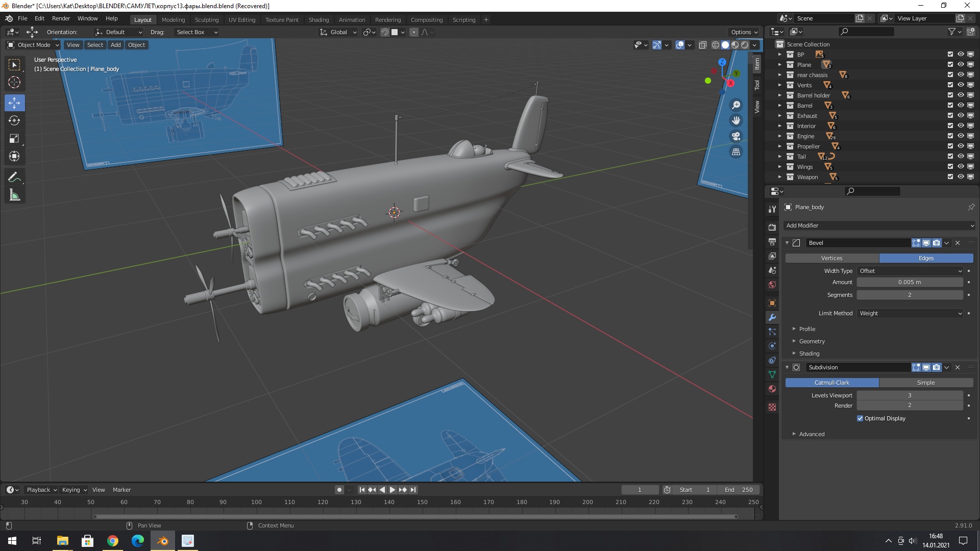Select the Rotate tool
This screenshot has width=980, height=551.
(x=14, y=120)
